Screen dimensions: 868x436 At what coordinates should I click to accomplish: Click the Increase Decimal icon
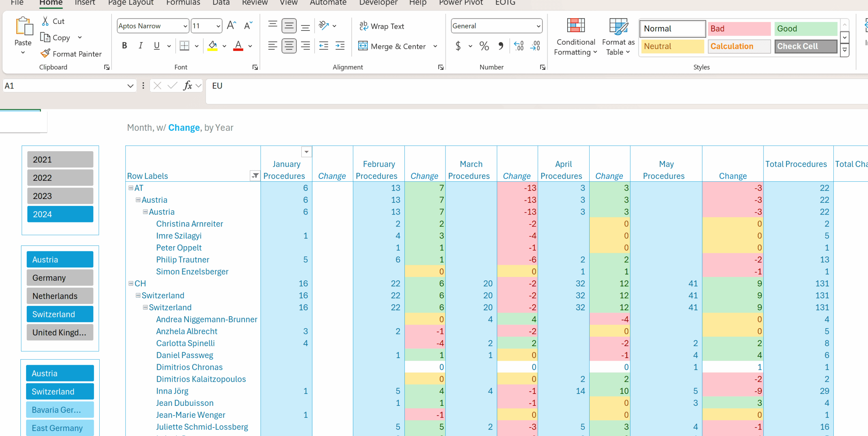[x=519, y=45]
